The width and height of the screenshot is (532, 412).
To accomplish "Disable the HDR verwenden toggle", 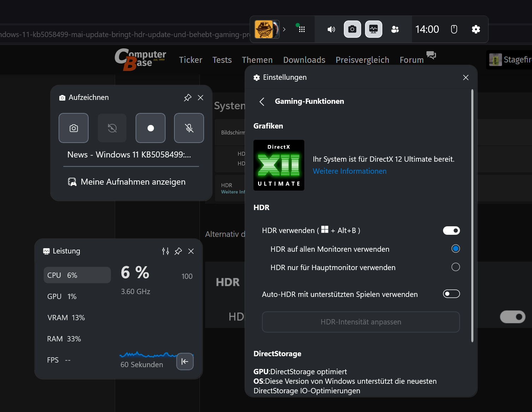I will pos(451,230).
